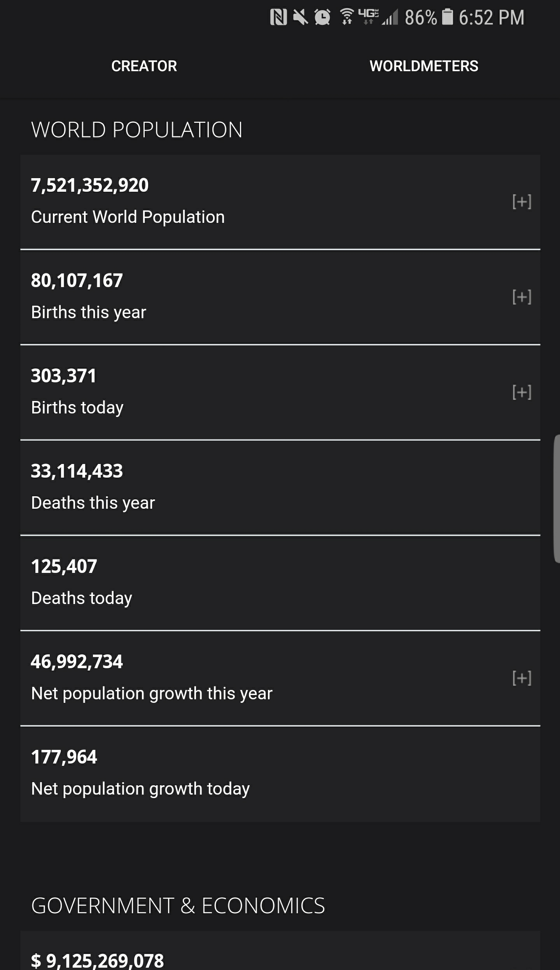Viewport: 560px width, 970px height.
Task: Click the page scrollbar handle
Action: pos(556,499)
